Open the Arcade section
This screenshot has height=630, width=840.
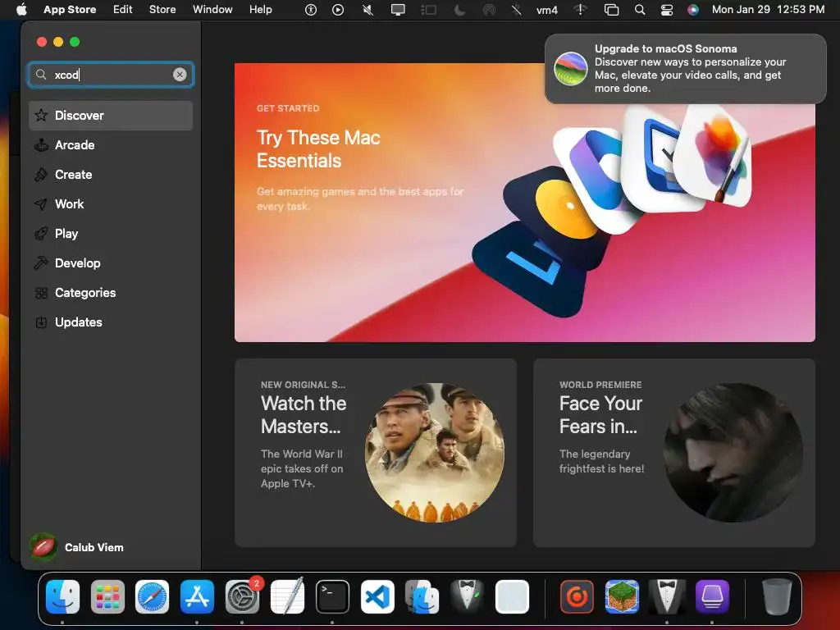[x=111, y=145]
